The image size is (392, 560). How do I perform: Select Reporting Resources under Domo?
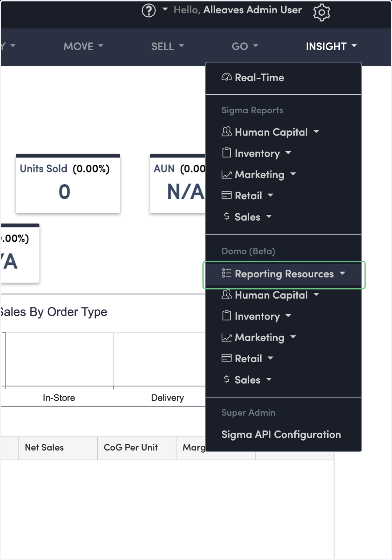(284, 274)
